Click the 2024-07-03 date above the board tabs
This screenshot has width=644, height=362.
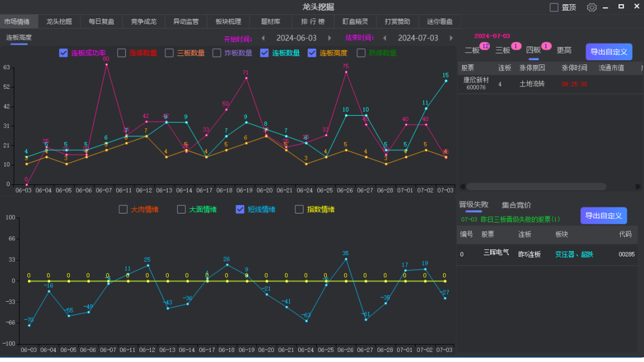coord(492,36)
